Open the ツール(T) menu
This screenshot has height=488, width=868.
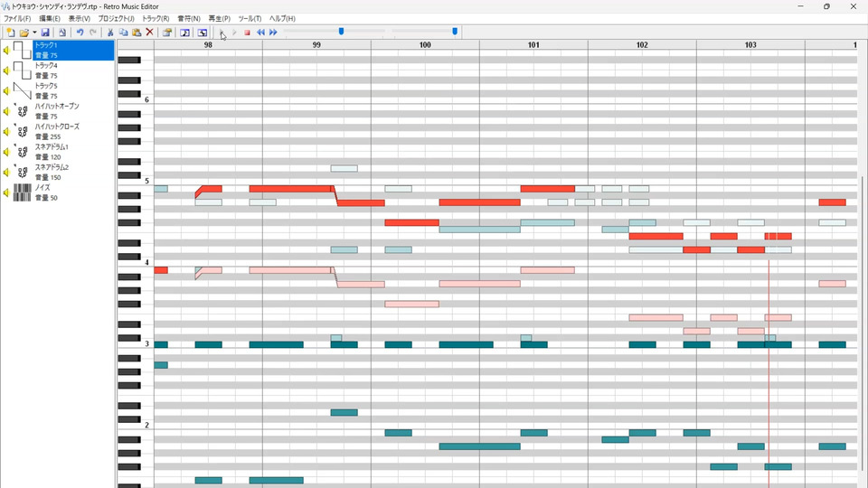[250, 18]
